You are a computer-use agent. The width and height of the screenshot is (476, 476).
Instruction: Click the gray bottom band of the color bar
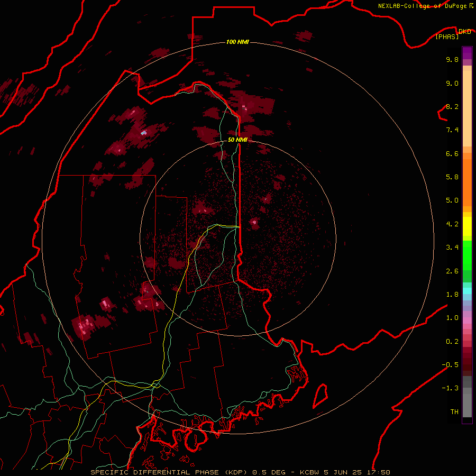pyautogui.click(x=467, y=397)
